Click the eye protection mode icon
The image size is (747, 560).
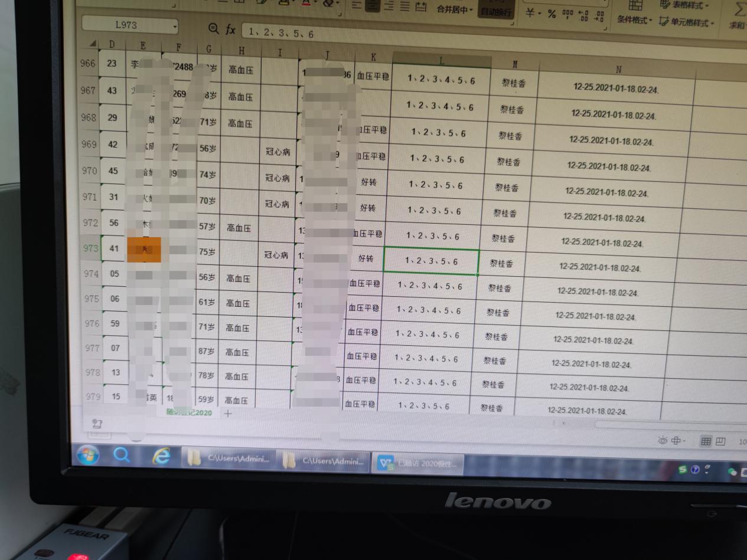point(663,440)
